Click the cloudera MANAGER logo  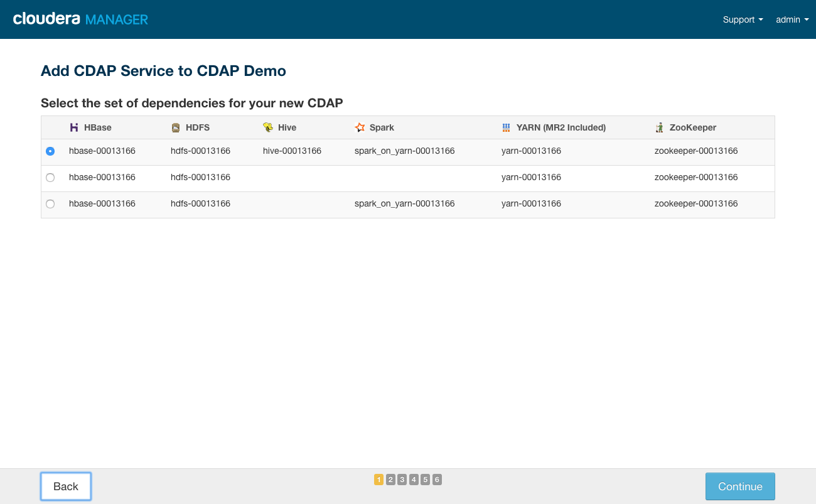[x=80, y=19]
